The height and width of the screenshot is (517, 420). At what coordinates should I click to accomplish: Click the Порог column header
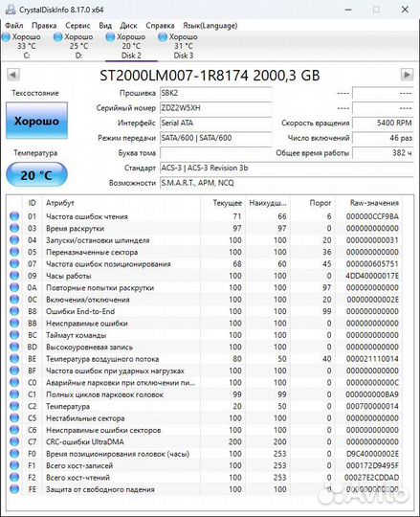[313, 203]
